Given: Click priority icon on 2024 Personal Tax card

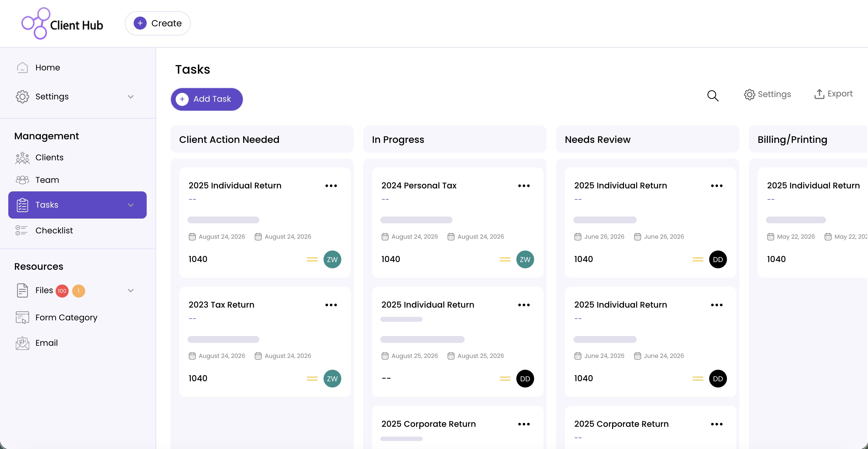Looking at the screenshot, I should click(505, 259).
